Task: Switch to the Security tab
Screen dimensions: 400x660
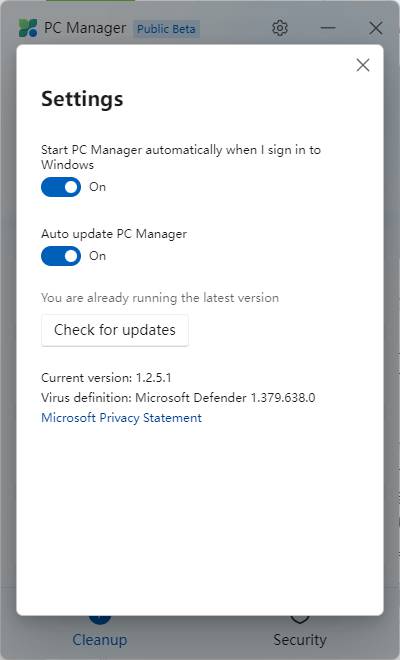Action: [x=300, y=640]
